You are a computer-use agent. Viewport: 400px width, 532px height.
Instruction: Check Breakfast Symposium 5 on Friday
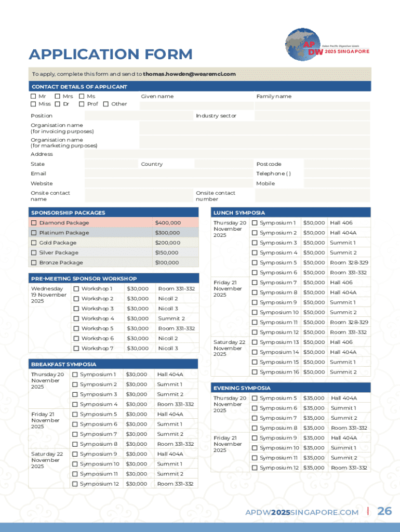click(75, 414)
